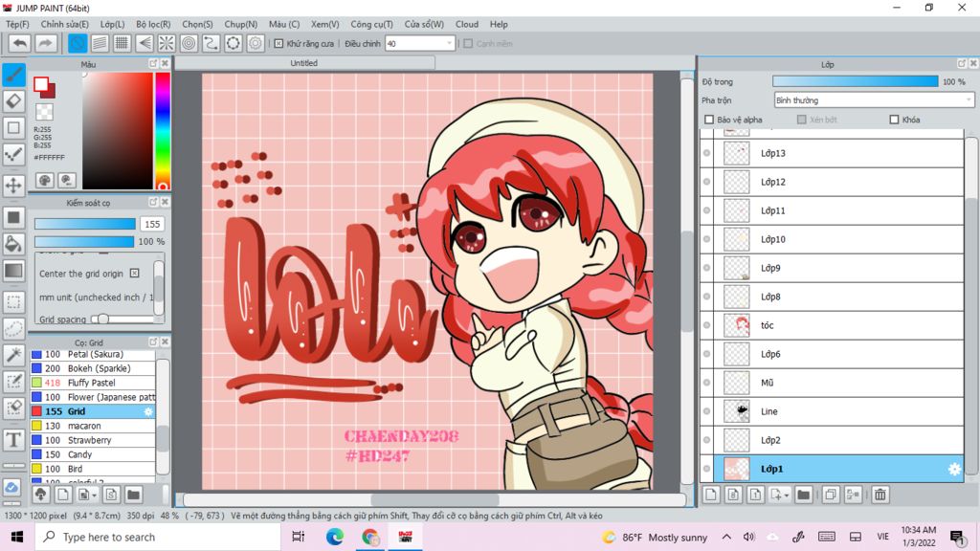Select the Magic Wand tool

(x=13, y=355)
